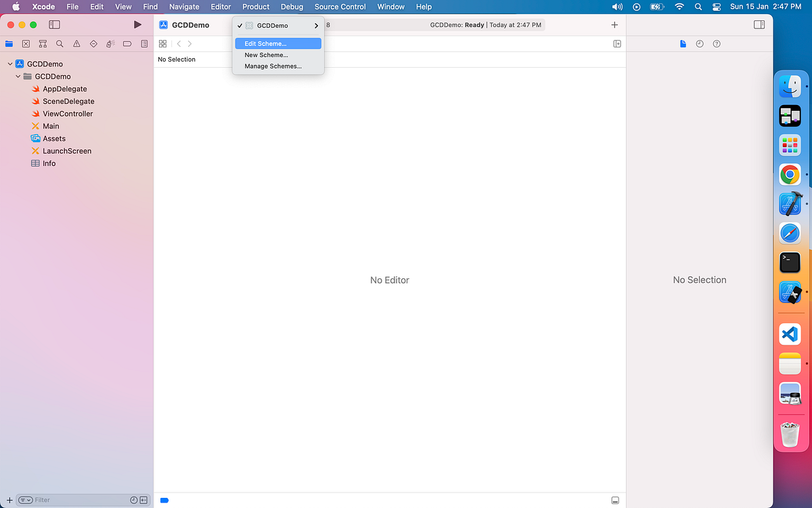The width and height of the screenshot is (812, 508).
Task: Show the History inspector clock icon
Action: (x=698, y=43)
